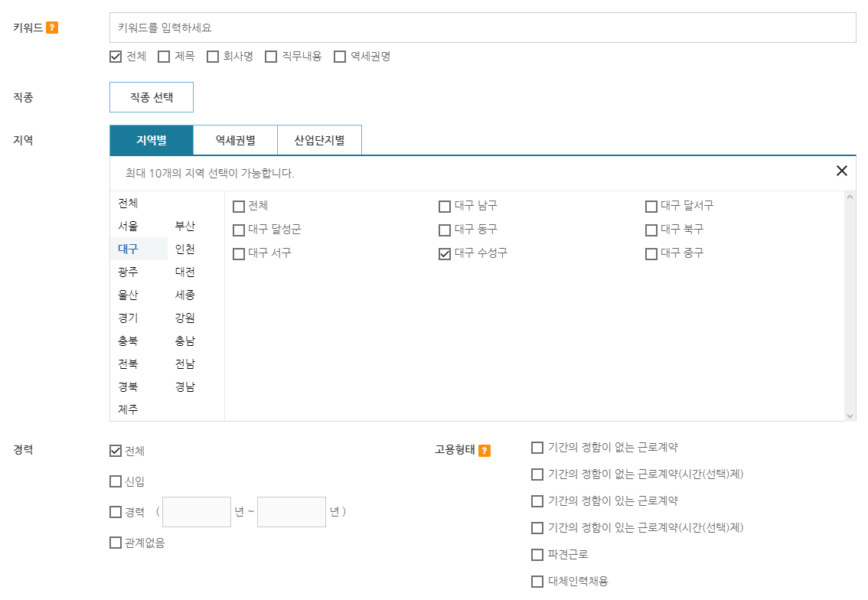Switch to the 역세권별 tab
Screen dimensions: 868x600
[x=235, y=140]
